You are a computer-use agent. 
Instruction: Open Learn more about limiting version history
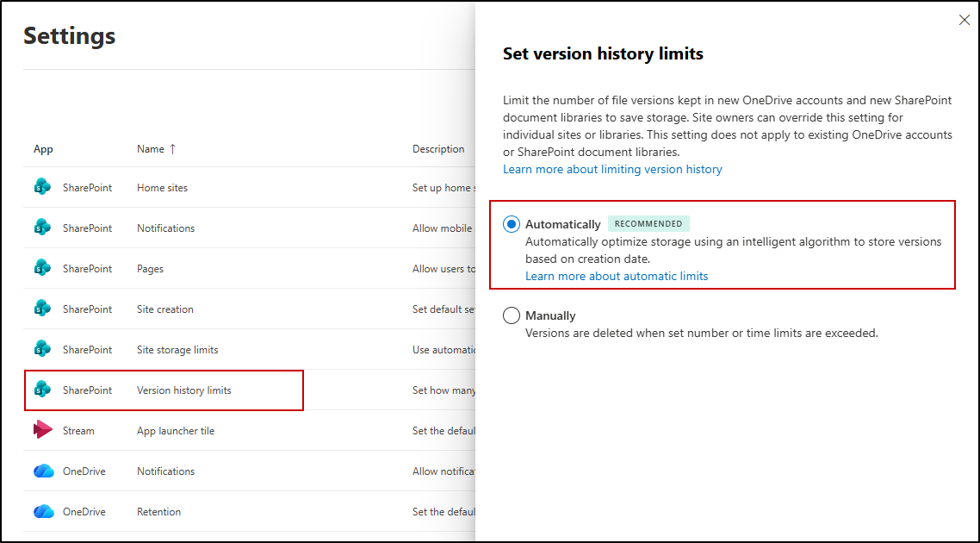[x=612, y=169]
